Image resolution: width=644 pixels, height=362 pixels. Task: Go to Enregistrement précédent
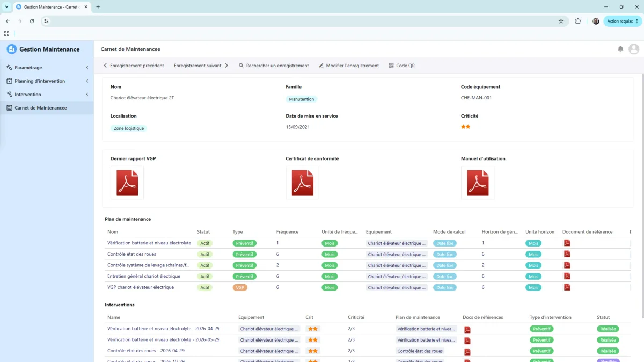(x=134, y=66)
